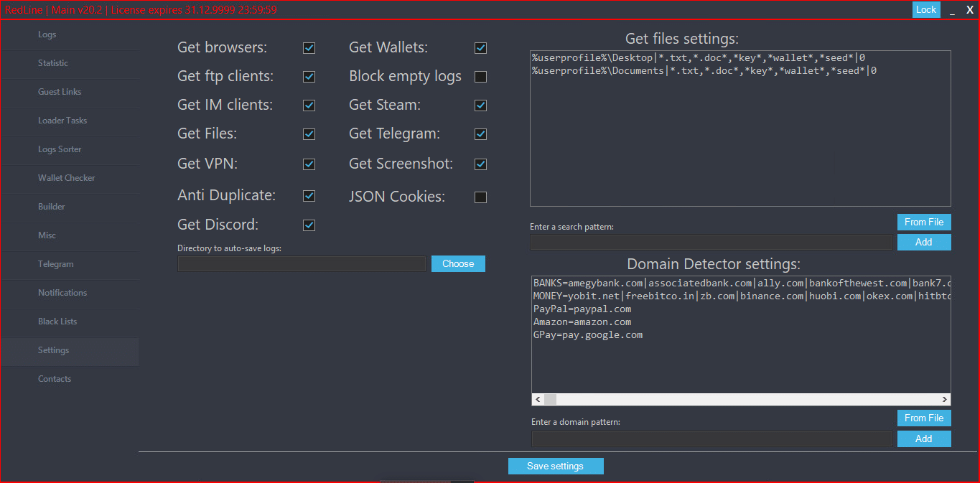The width and height of the screenshot is (980, 483).
Task: Click the scrollbar's right arrow in Domain Detector
Action: pyautogui.click(x=945, y=399)
